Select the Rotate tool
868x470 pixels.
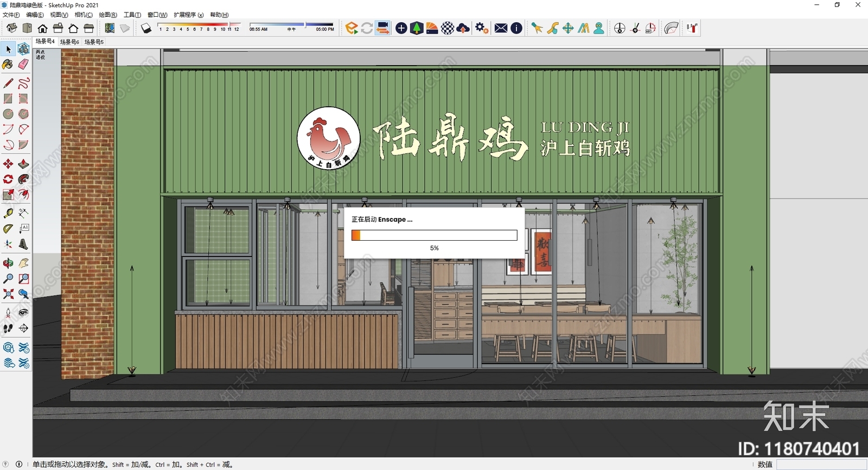point(8,179)
